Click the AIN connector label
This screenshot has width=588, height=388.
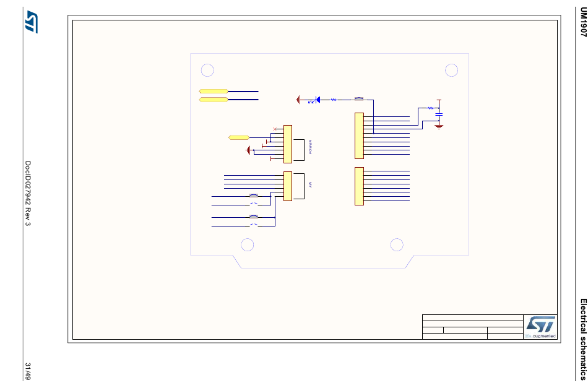[311, 184]
